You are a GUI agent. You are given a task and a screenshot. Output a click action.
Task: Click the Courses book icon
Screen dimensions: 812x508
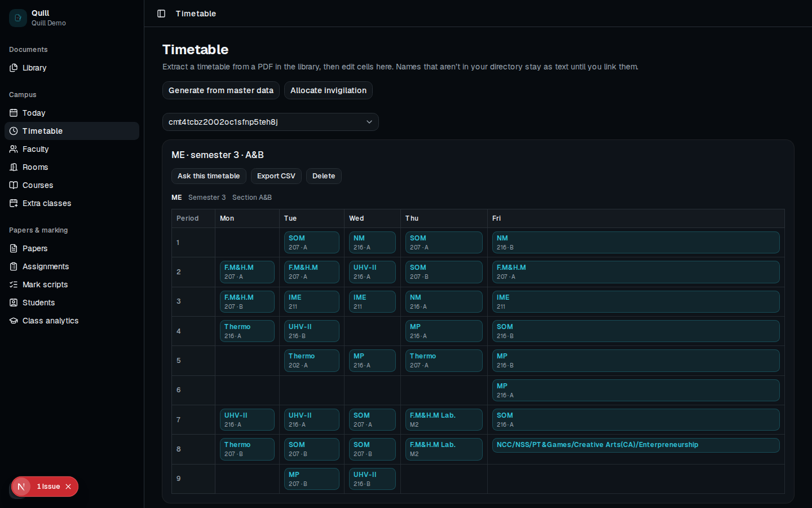click(x=14, y=185)
